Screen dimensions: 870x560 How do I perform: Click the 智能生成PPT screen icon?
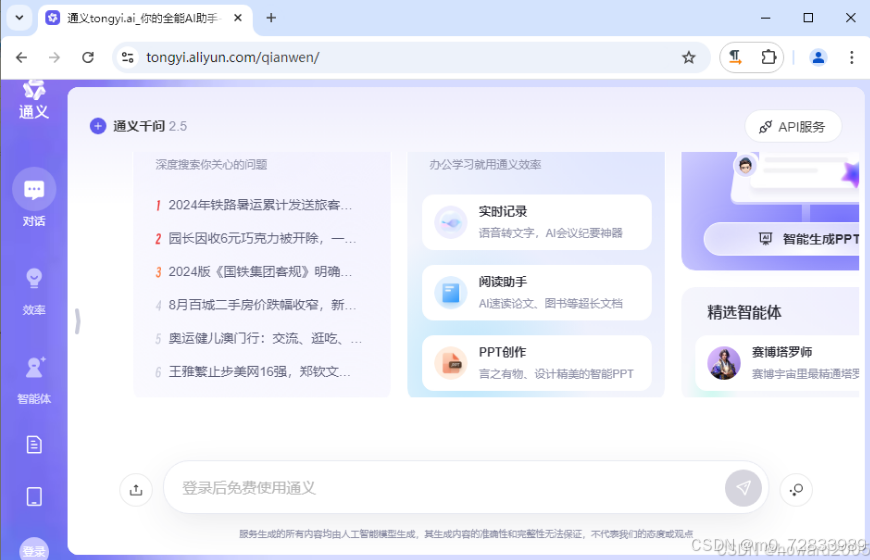[765, 239]
